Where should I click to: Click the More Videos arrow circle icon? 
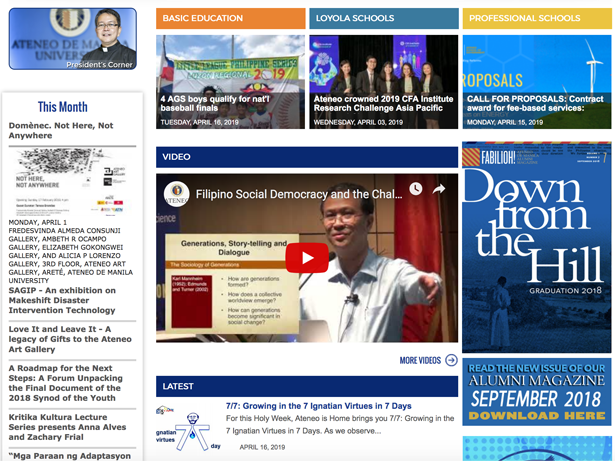[451, 360]
